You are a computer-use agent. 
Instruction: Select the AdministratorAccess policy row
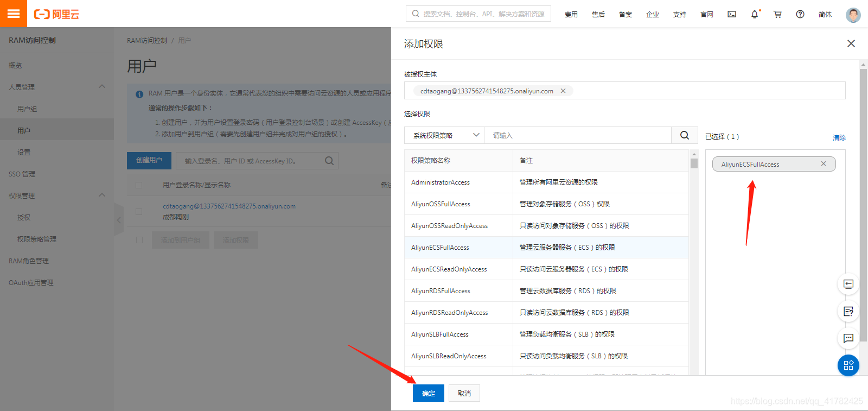click(546, 182)
